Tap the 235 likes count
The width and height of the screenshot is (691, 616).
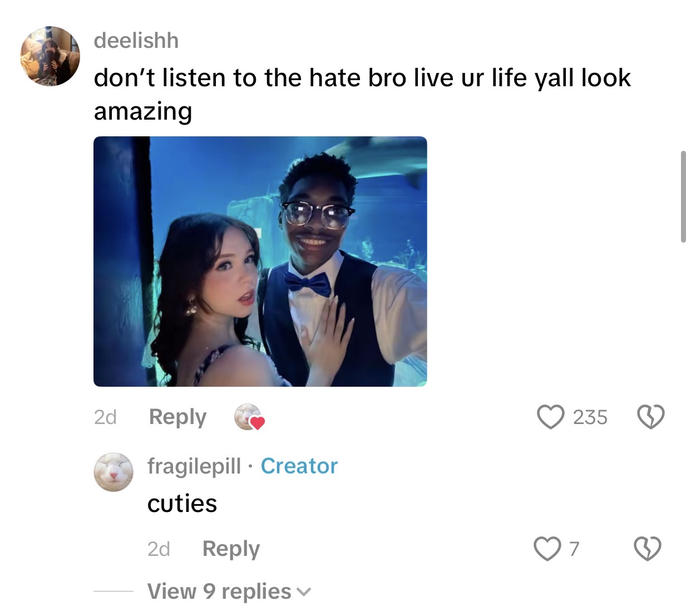[x=590, y=417]
